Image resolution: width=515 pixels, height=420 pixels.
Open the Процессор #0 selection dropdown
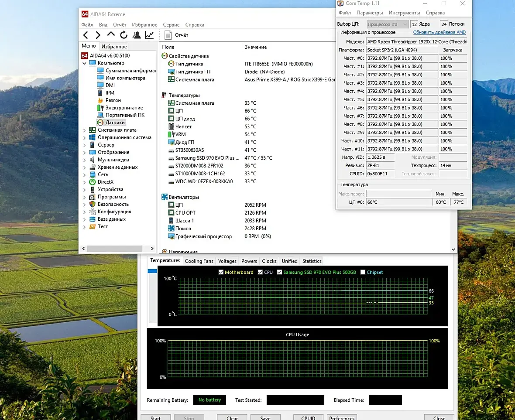click(387, 24)
